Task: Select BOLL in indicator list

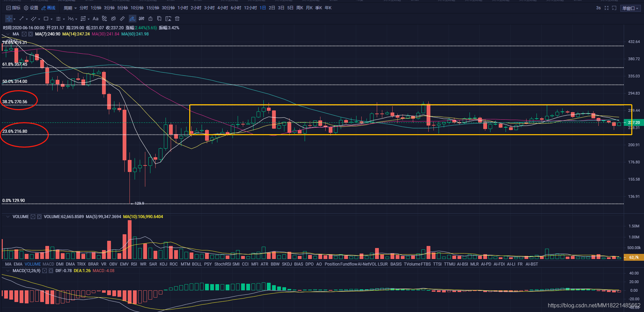Action: 197,264
